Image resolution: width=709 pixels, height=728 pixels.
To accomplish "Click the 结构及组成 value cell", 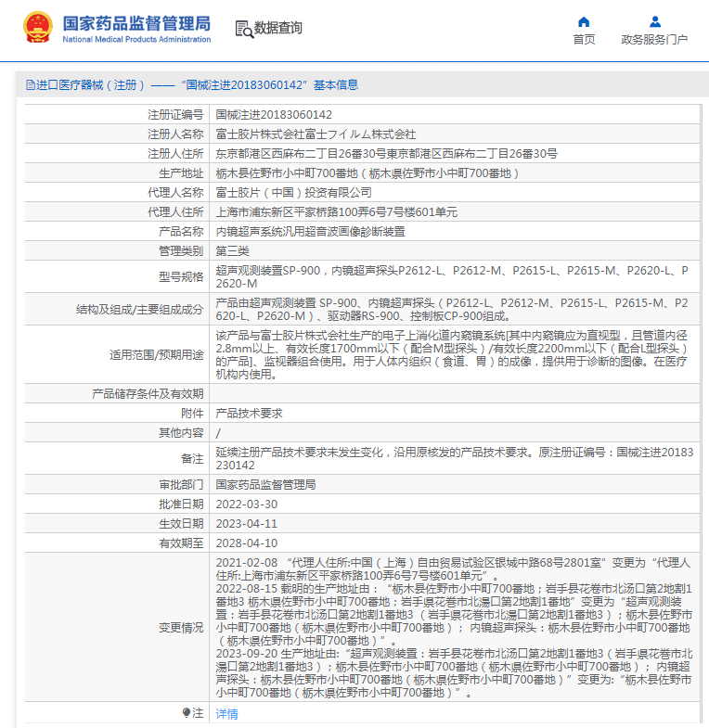I will coord(455,309).
